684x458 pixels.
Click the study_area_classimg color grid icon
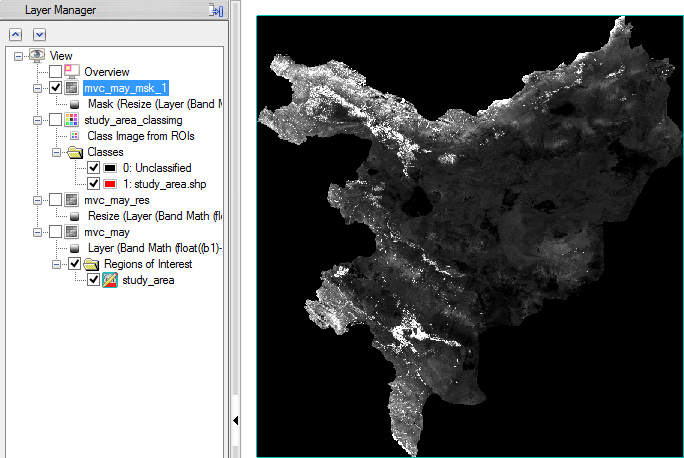pyautogui.click(x=72, y=120)
